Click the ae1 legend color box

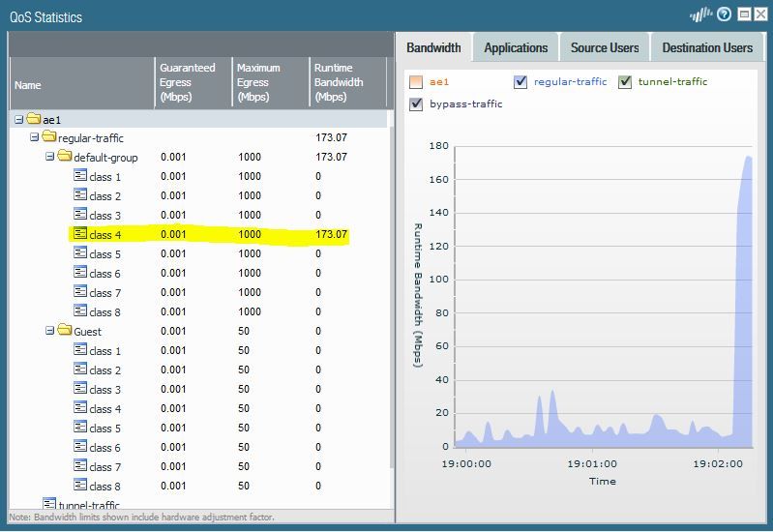click(416, 82)
